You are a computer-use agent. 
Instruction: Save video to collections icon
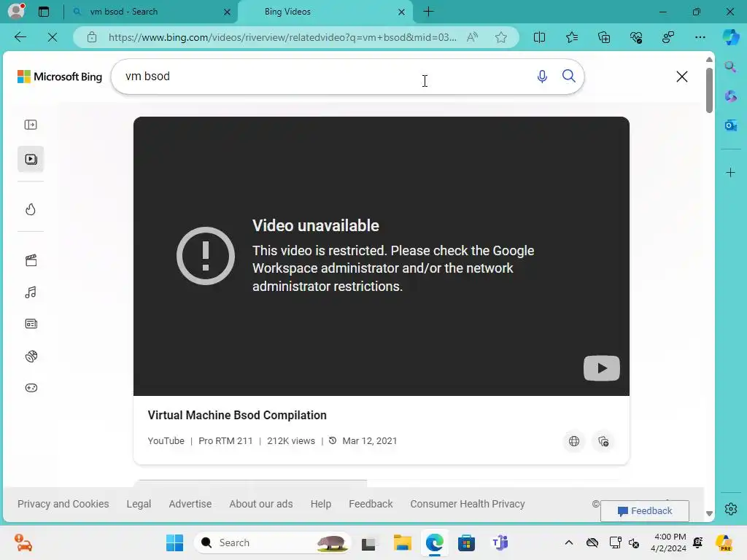click(x=603, y=441)
